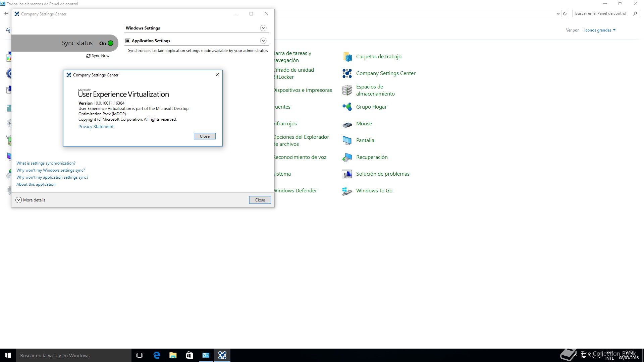Open Espacios de almacenamiento icon

tap(347, 90)
